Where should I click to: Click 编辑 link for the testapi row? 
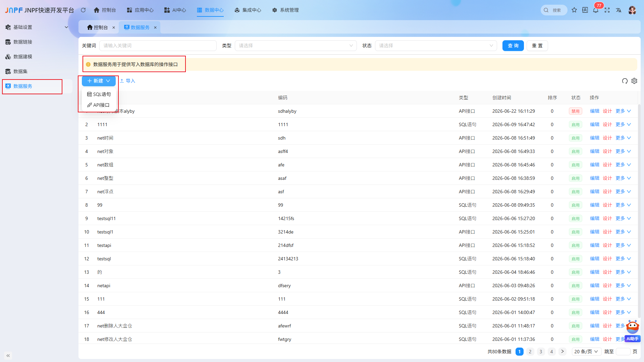pyautogui.click(x=595, y=245)
